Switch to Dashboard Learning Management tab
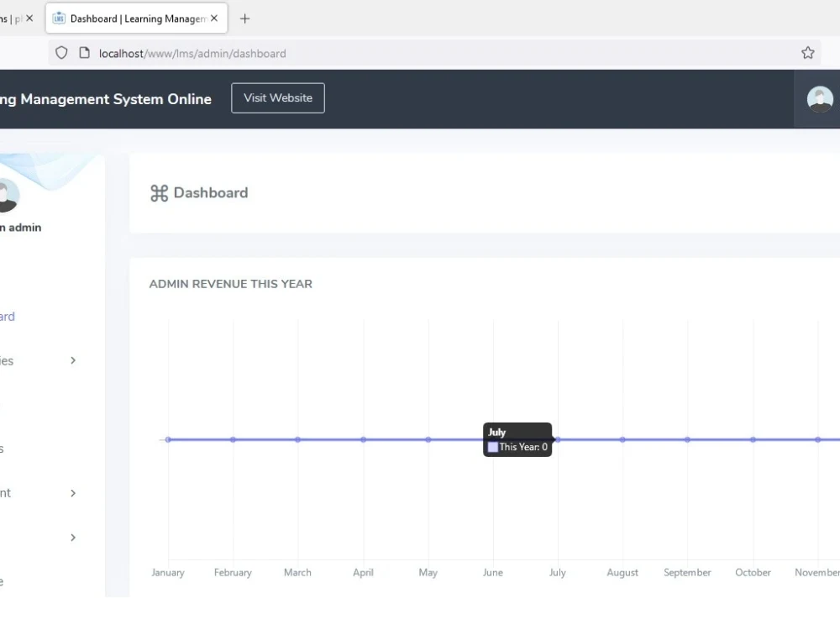Screen dimensions: 840x630 137,18
